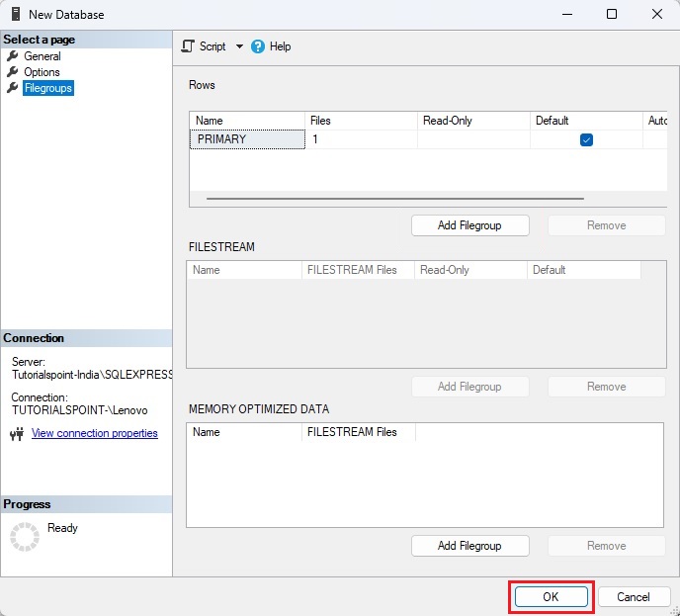
Task: Click FILESTREAM Files header in MEMORY OPTIMIZED DATA
Action: tap(359, 432)
